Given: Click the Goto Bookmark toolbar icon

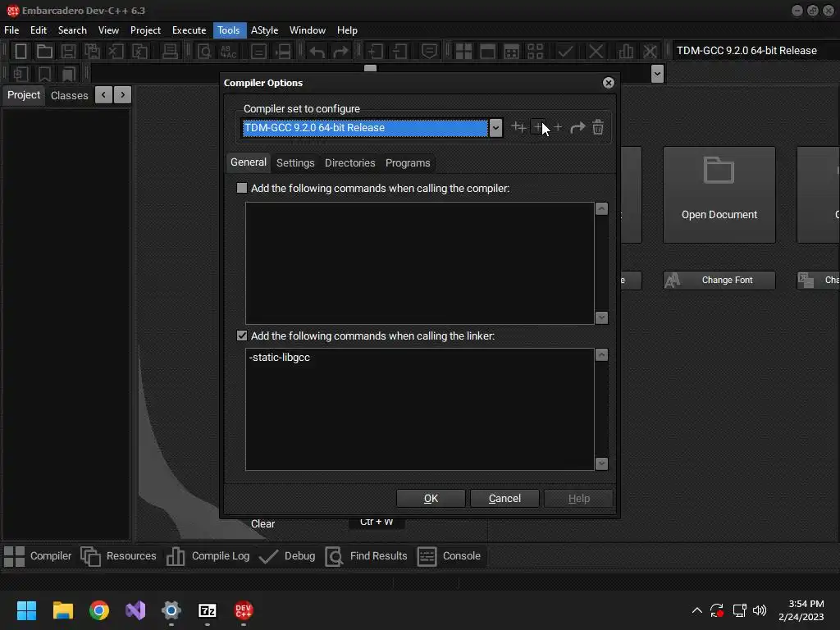Looking at the screenshot, I should point(69,73).
